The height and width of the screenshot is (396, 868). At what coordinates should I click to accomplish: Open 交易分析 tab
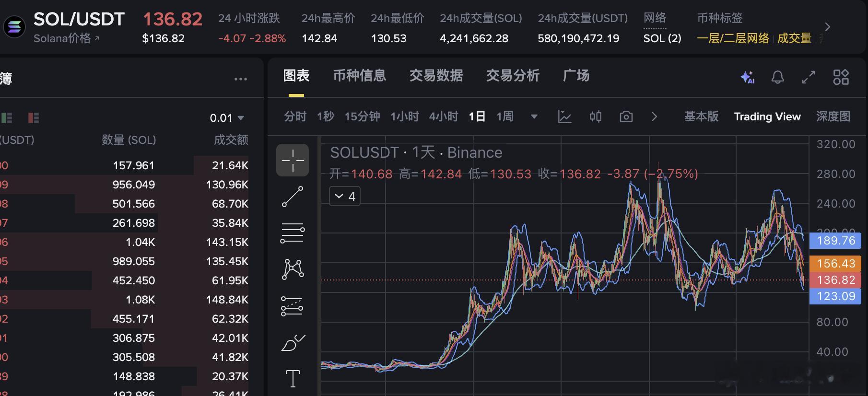click(513, 76)
